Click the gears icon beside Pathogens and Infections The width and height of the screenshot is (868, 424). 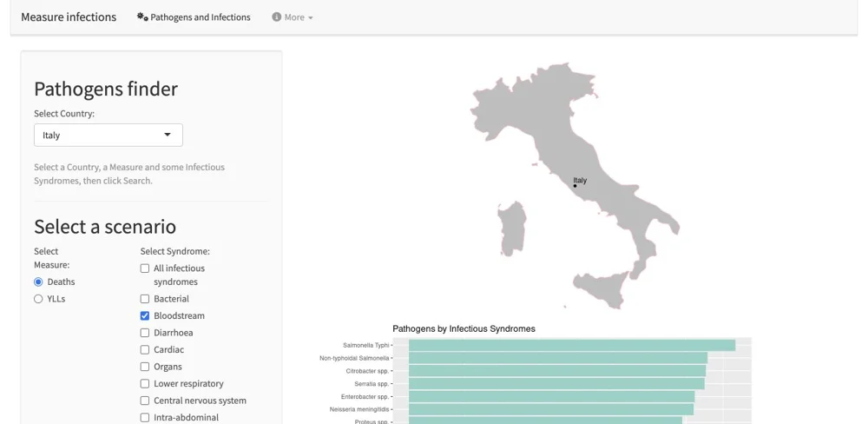(142, 17)
